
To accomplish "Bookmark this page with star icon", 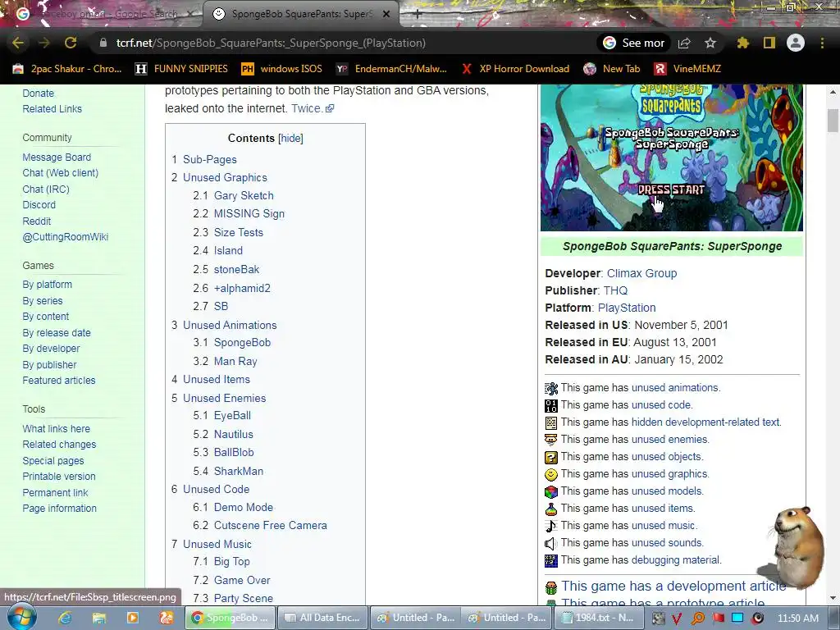I will click(710, 43).
